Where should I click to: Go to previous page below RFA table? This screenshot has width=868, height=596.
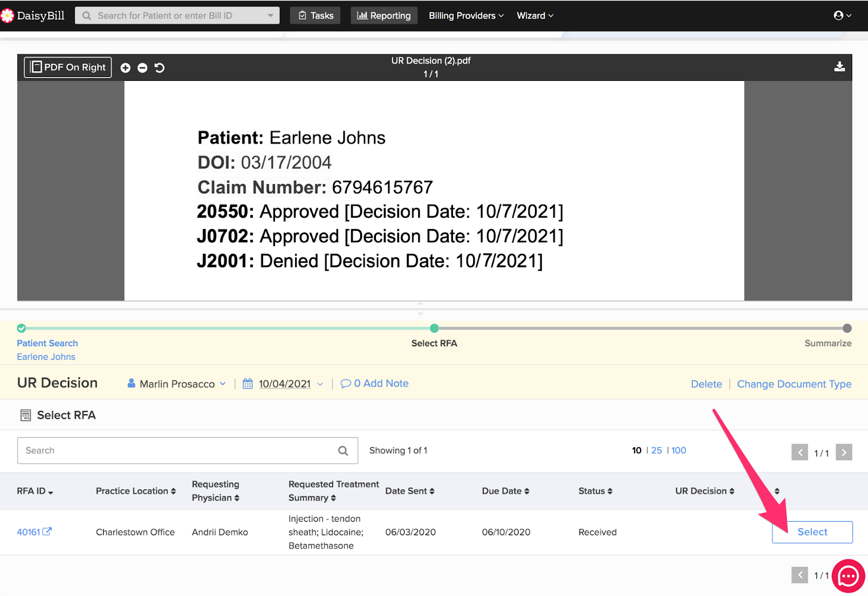[800, 575]
